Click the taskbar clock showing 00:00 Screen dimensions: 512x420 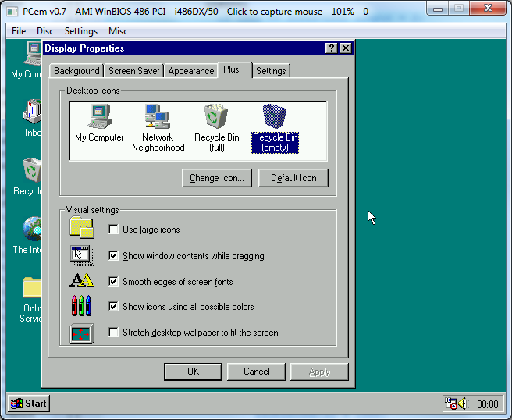tap(487, 404)
